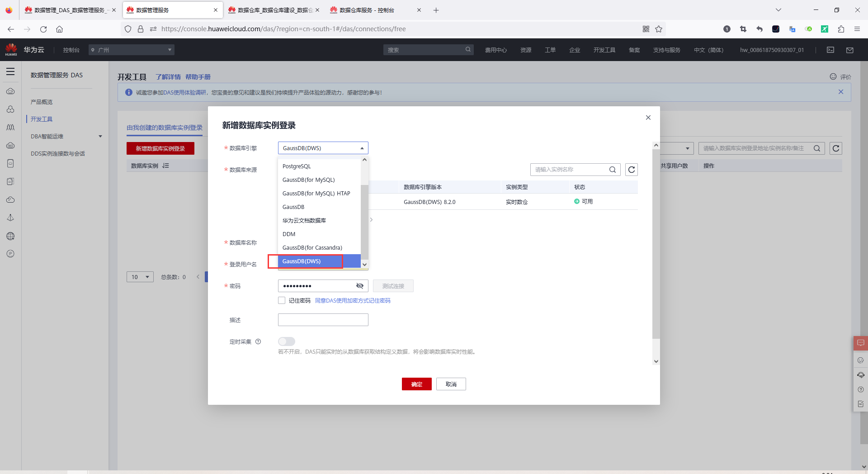Choose GaussDB(for MySQL) HTAP engine
This screenshot has height=474, width=868.
pos(319,194)
